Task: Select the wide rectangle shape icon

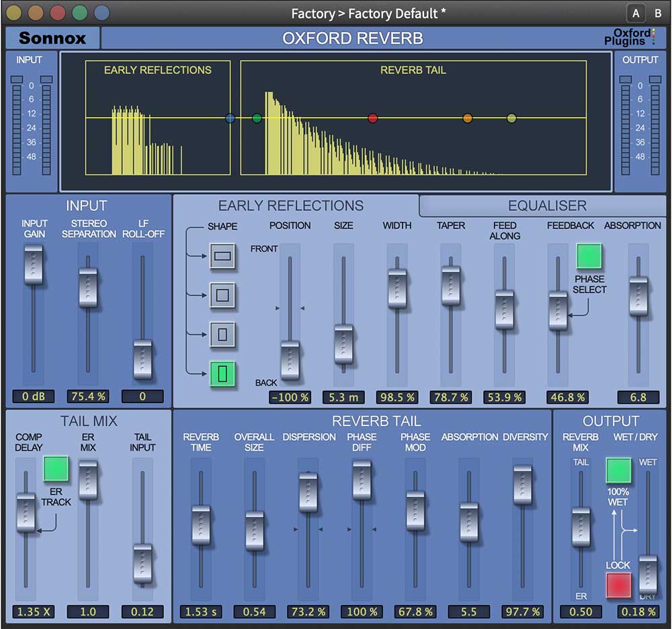Action: 222,256
